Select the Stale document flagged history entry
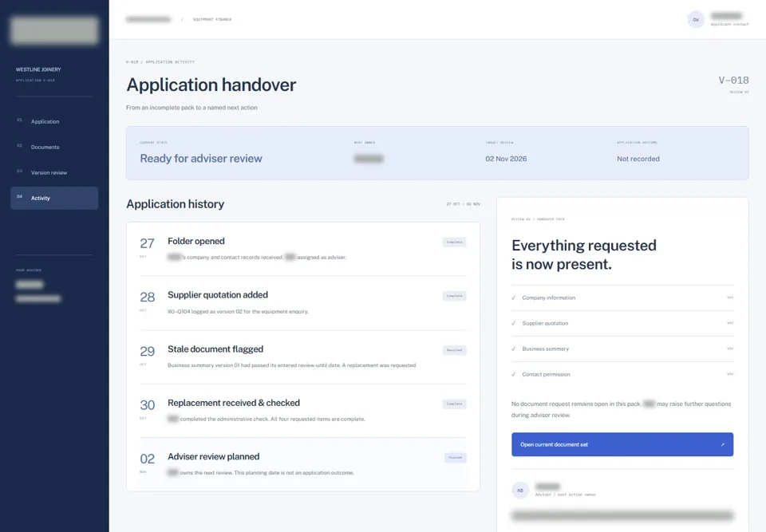 click(303, 357)
